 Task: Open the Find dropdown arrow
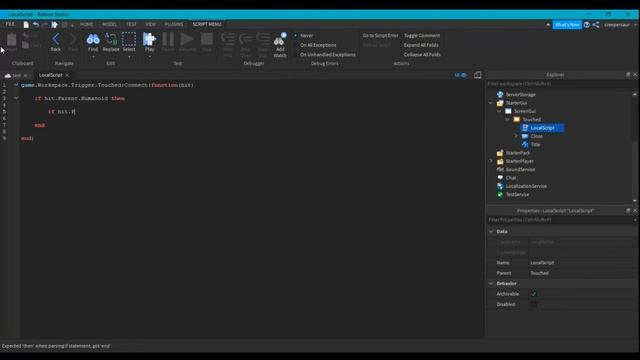pyautogui.click(x=93, y=57)
